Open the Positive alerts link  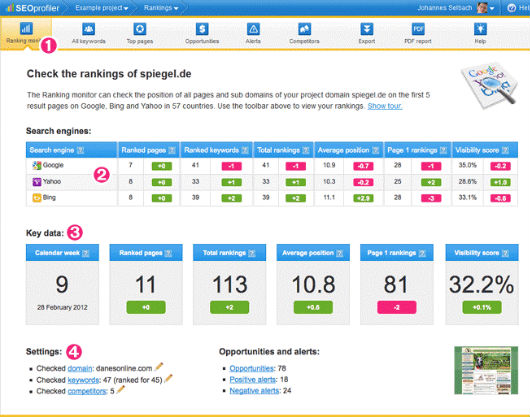252,379
